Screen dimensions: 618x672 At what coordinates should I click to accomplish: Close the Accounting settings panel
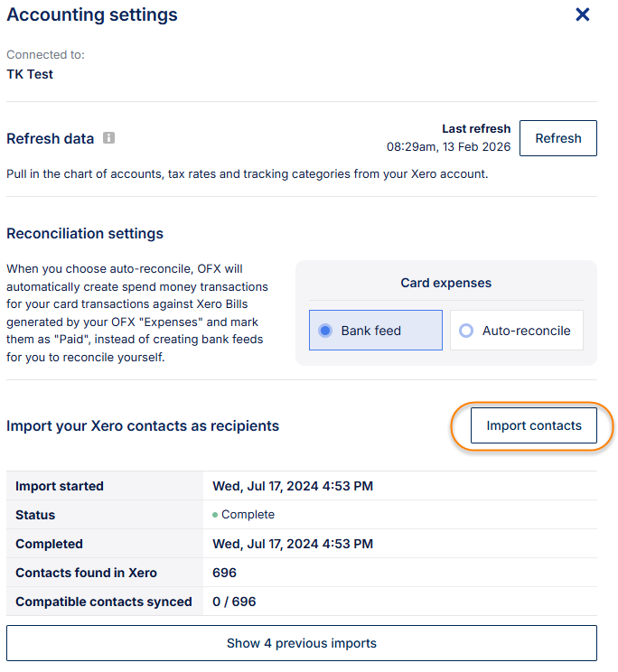[583, 14]
